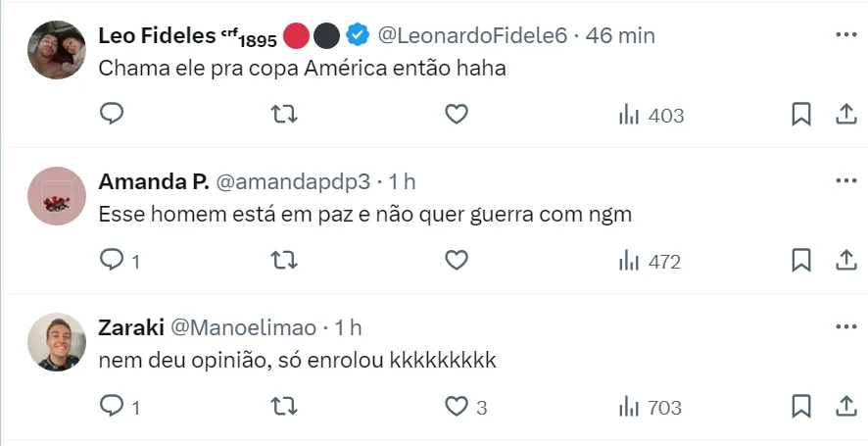Like Zaraki's tweet with 3 likes

456,407
